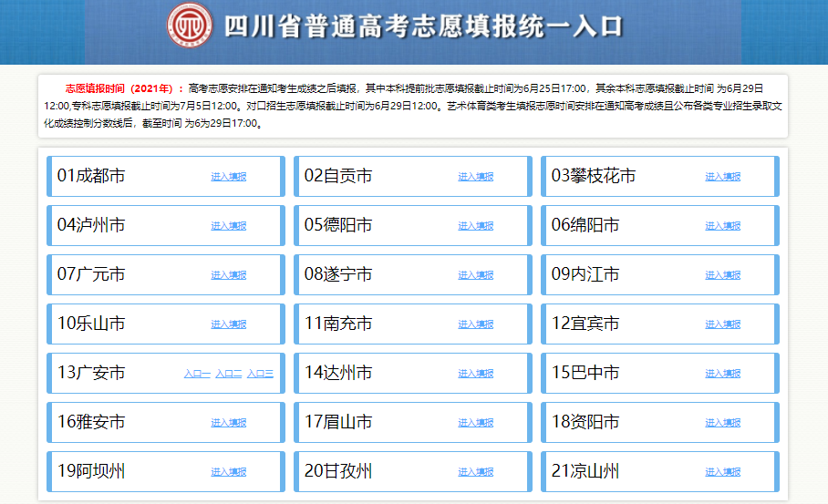The height and width of the screenshot is (504, 828).
Task: Open 进入填报 link for 02自贡市
Action: [476, 177]
